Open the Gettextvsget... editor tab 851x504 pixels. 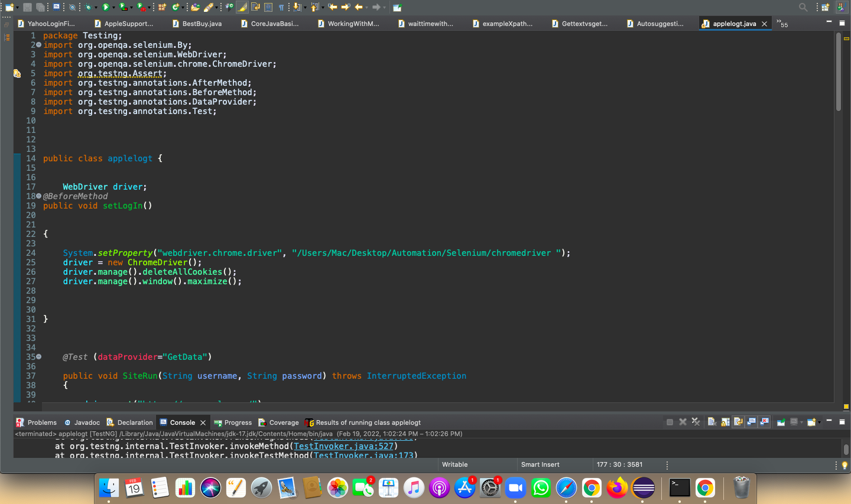click(x=579, y=24)
